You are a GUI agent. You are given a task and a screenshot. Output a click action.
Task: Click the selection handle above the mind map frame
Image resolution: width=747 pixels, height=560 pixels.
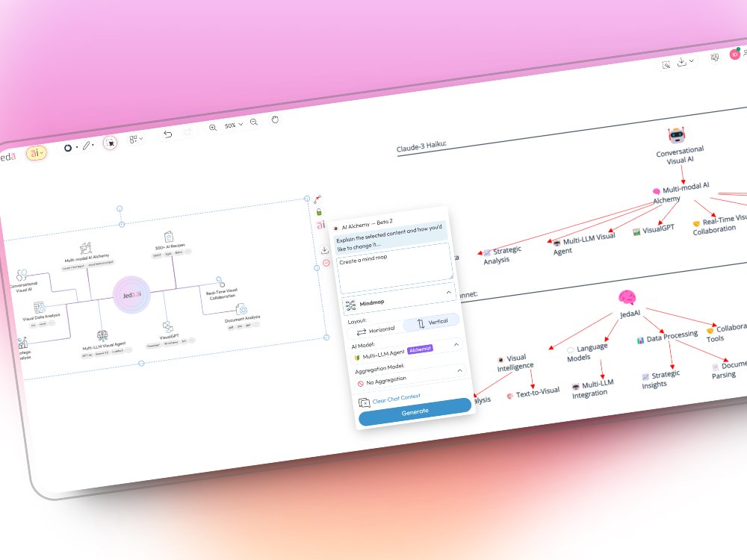click(x=120, y=208)
